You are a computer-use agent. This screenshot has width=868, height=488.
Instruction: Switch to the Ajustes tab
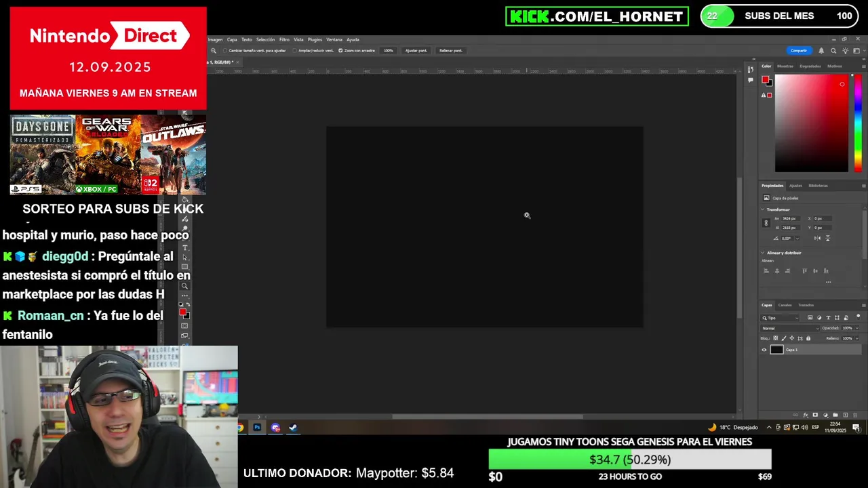coord(795,185)
